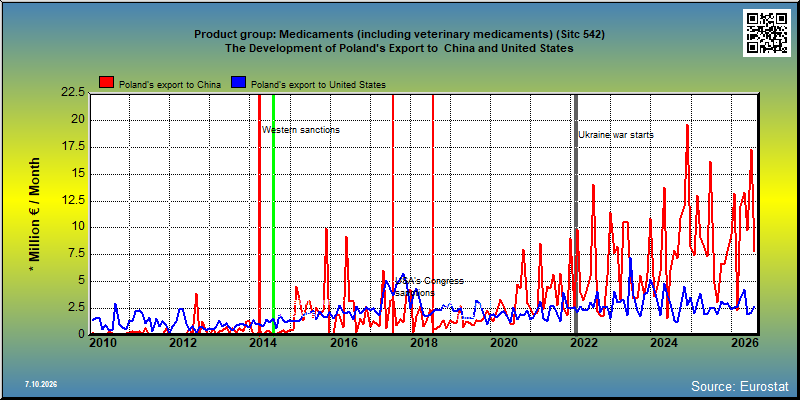Click the y-axis value 10
Viewport: 800px width, 400px height.
point(80,227)
